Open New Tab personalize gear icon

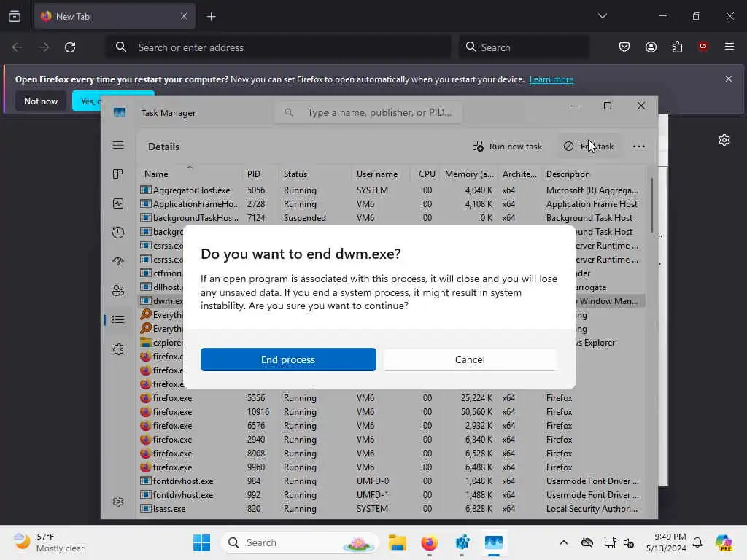click(x=724, y=140)
